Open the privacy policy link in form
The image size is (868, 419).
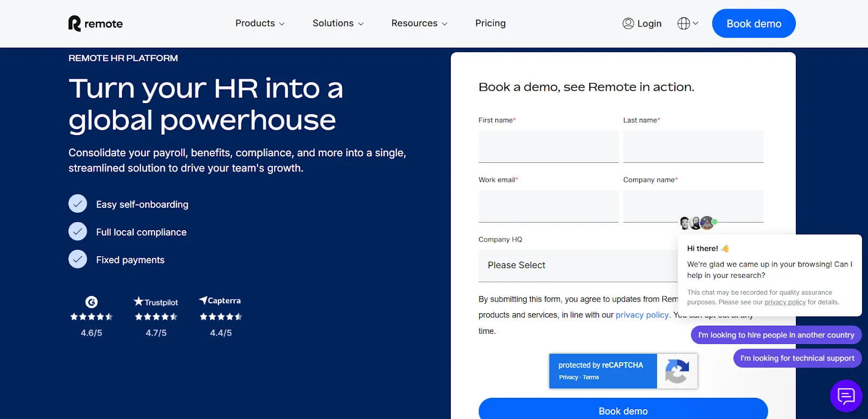642,315
